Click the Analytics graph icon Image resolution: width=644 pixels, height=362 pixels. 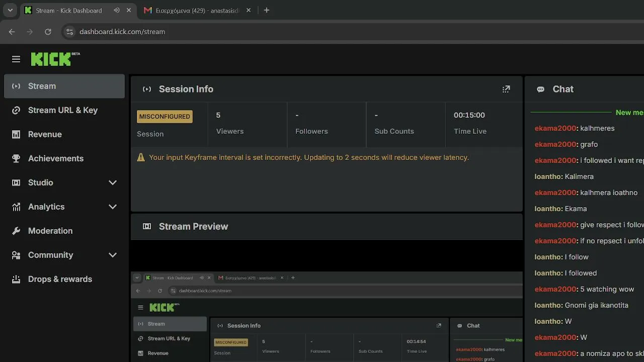[x=16, y=207]
